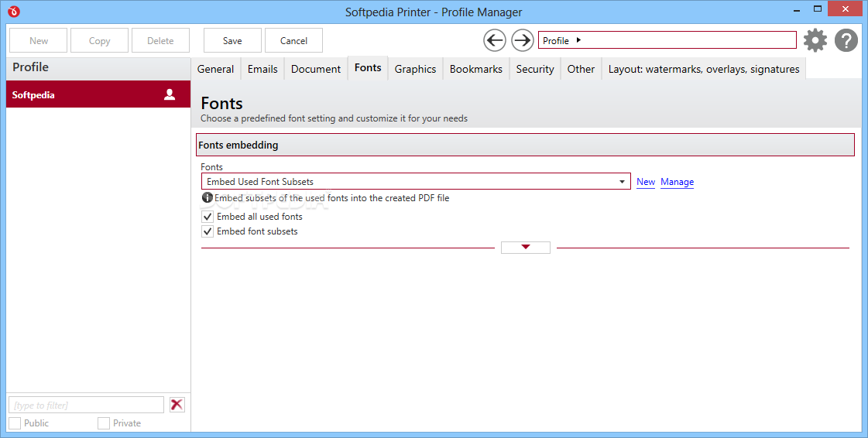
Task: Toggle the Embed all used fonts checkbox
Action: [x=208, y=217]
